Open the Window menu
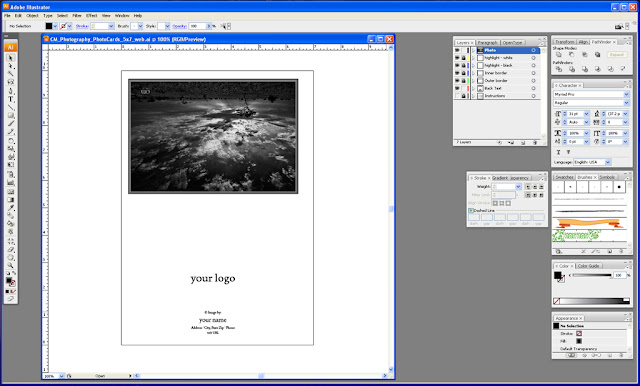Screen dimensions: 640x386 pos(122,16)
